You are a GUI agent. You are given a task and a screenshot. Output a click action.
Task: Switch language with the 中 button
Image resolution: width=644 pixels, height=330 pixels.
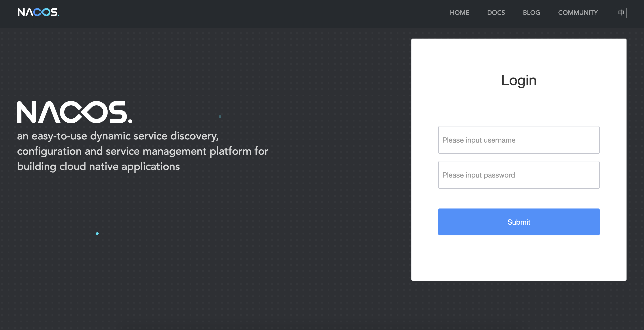(x=621, y=13)
